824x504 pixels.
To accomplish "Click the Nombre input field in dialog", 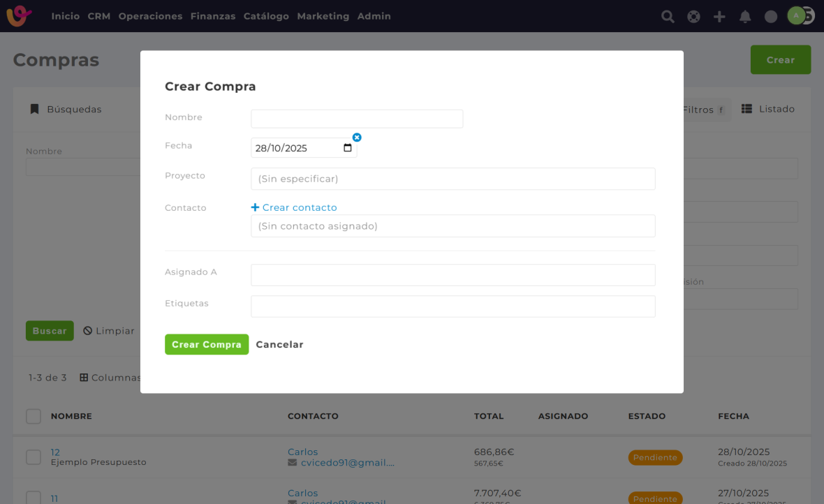I will click(x=357, y=119).
